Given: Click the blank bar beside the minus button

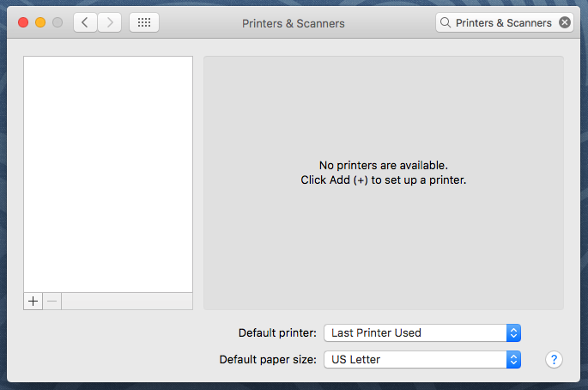Looking at the screenshot, I should [x=127, y=302].
